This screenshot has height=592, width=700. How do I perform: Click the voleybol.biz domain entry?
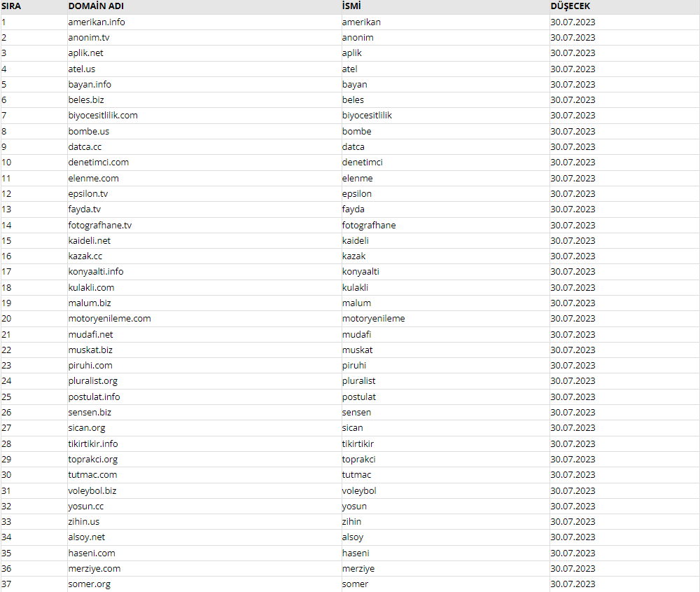[92, 490]
